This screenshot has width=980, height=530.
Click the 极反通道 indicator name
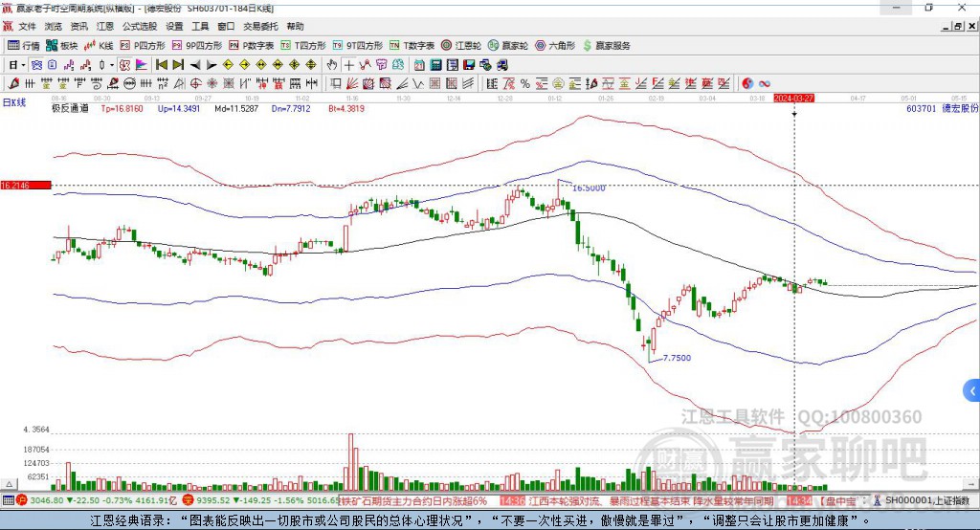tap(70, 109)
